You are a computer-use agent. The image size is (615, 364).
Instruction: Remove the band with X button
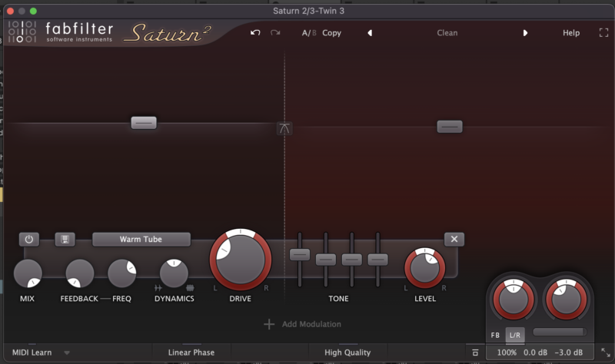click(x=454, y=239)
